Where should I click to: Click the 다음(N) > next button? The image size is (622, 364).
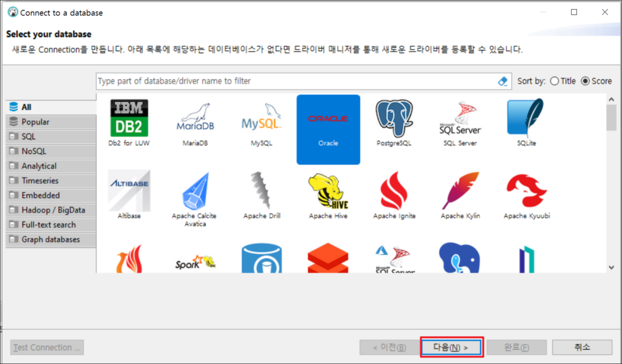(451, 348)
